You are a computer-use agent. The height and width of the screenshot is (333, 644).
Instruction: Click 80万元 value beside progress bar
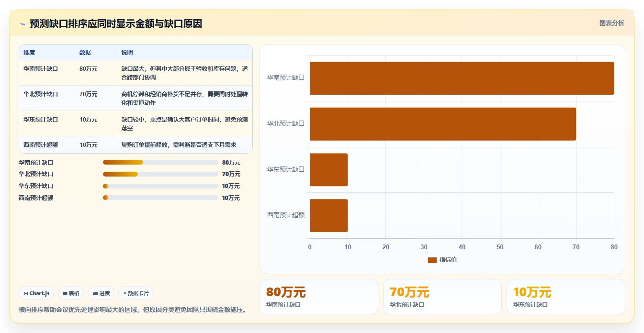[231, 163]
